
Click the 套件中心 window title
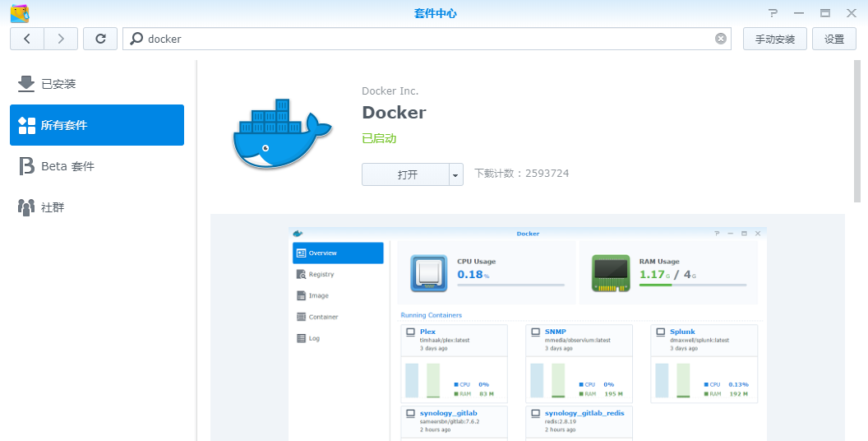pyautogui.click(x=435, y=14)
